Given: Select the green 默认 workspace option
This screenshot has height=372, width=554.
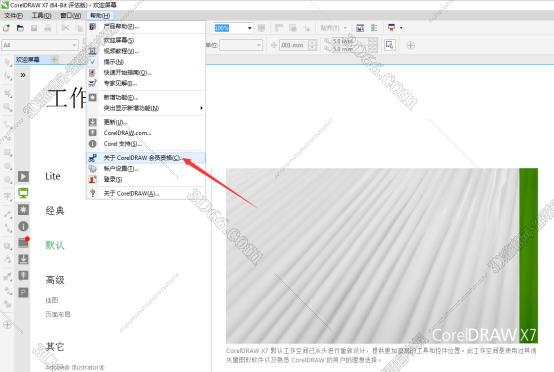Looking at the screenshot, I should point(55,245).
